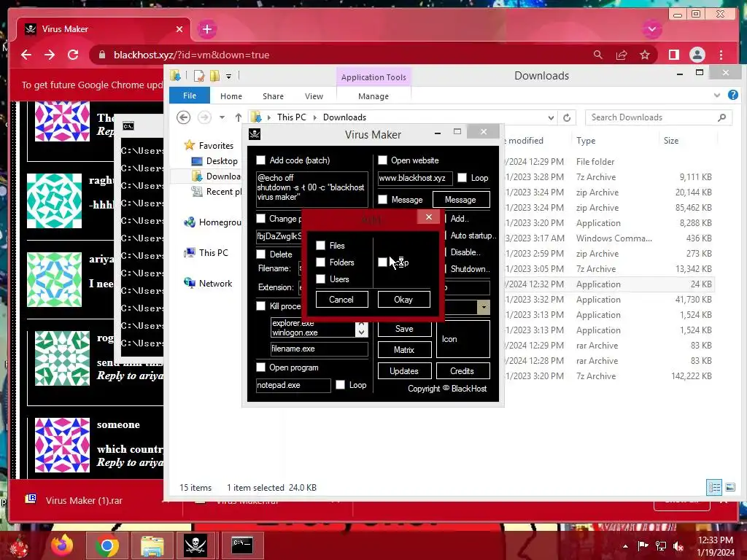The height and width of the screenshot is (560, 747).
Task: Click the magnifier zoom icon in address bar
Action: point(598,55)
